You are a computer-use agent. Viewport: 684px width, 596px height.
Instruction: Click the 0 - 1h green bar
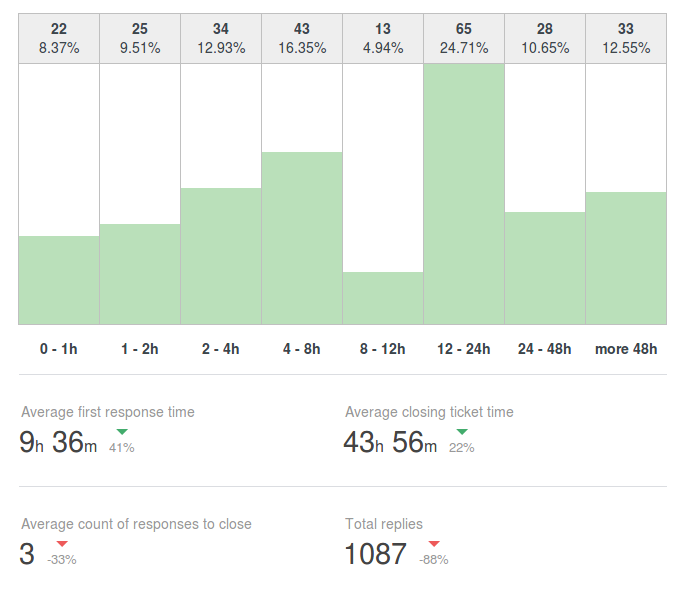[59, 280]
